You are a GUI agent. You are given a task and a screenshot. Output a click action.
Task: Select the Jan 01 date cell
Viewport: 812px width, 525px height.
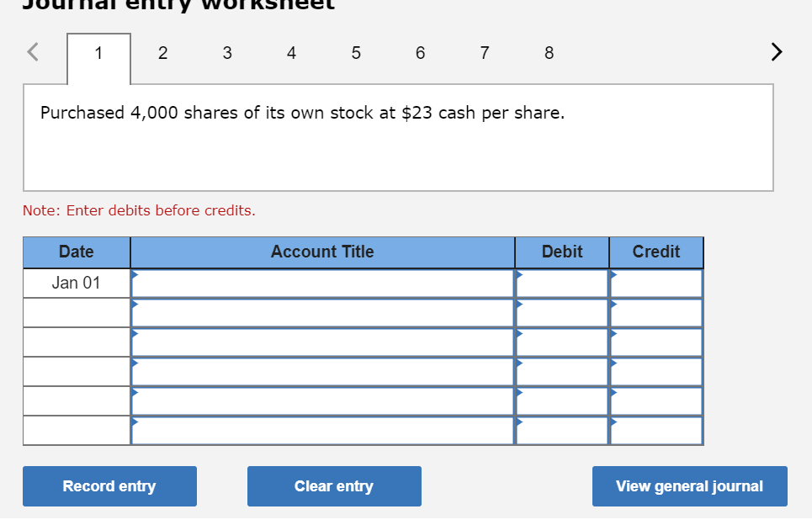tap(76, 283)
